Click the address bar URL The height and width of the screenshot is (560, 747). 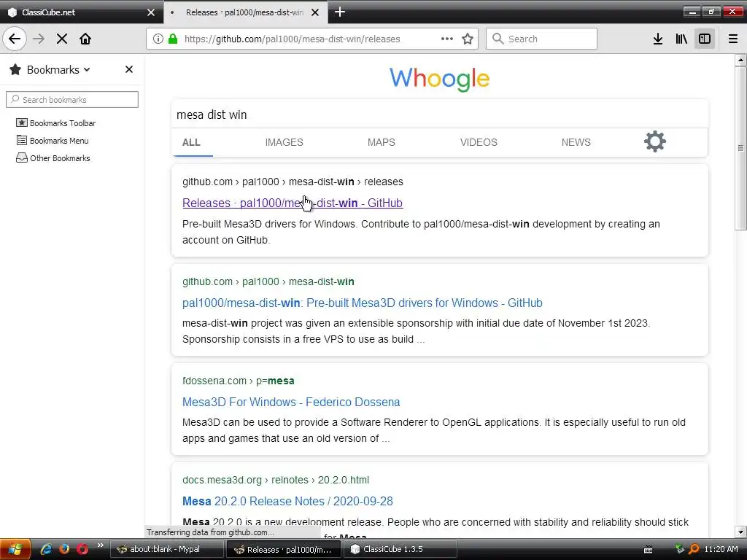tap(292, 39)
